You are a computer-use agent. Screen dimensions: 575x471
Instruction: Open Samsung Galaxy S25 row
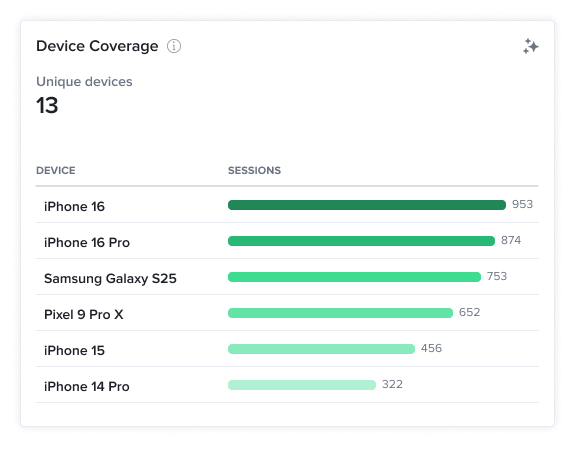tap(287, 277)
